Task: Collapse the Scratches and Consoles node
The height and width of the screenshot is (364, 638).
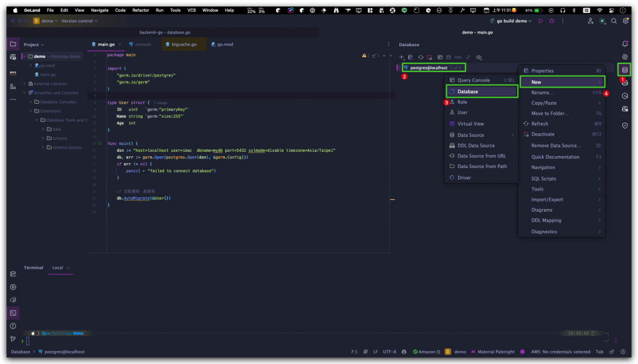Action: pos(24,93)
